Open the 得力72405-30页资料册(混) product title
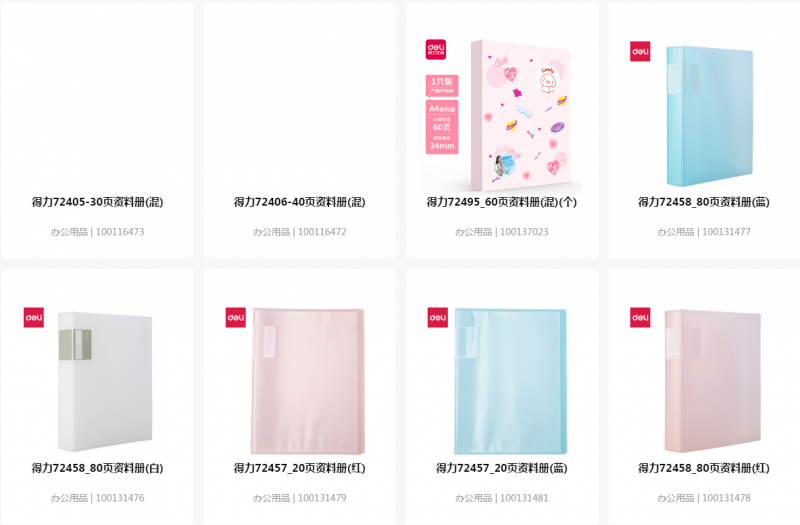This screenshot has height=525, width=800. (x=97, y=202)
